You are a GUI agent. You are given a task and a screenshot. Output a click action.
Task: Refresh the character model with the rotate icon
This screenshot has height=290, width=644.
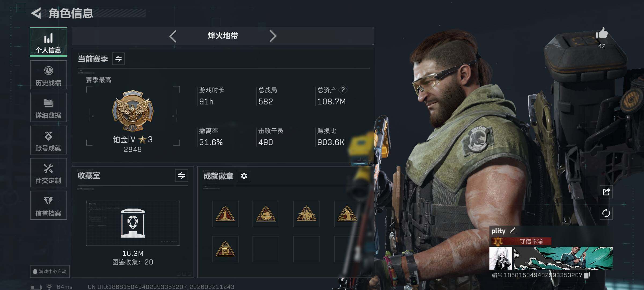(x=606, y=213)
